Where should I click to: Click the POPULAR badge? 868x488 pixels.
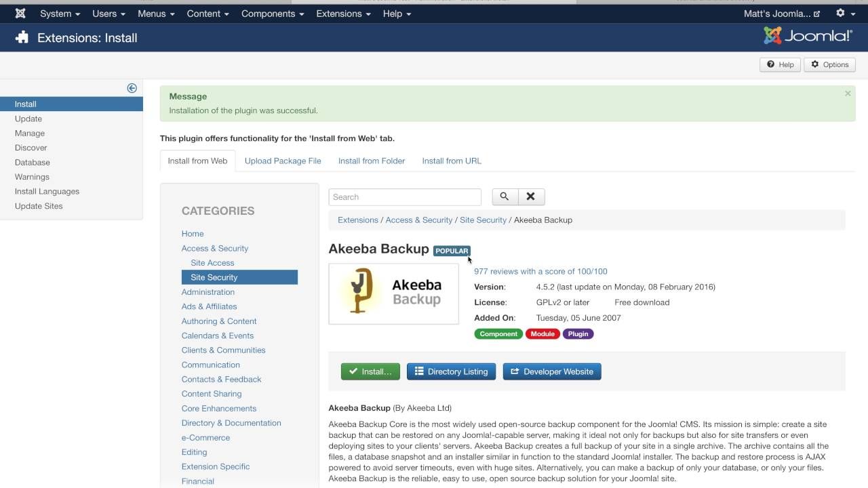pyautogui.click(x=452, y=251)
